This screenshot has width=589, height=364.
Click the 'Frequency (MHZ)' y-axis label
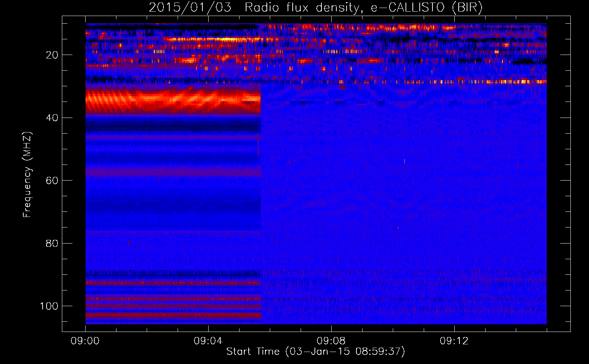tap(27, 174)
